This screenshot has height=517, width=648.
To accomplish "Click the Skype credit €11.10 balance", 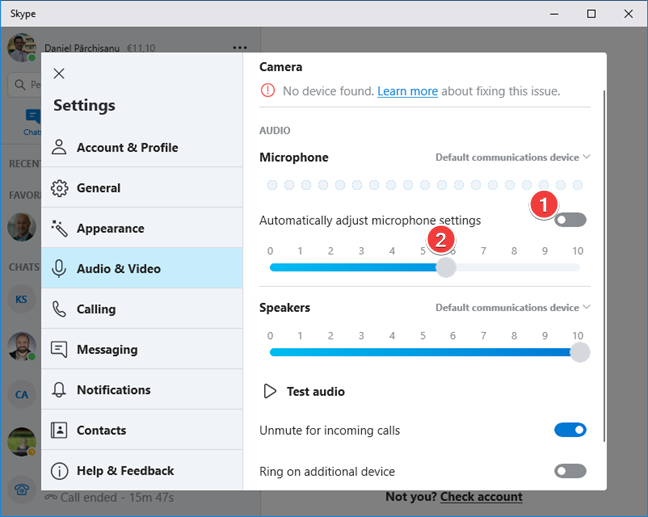I will pos(141,48).
